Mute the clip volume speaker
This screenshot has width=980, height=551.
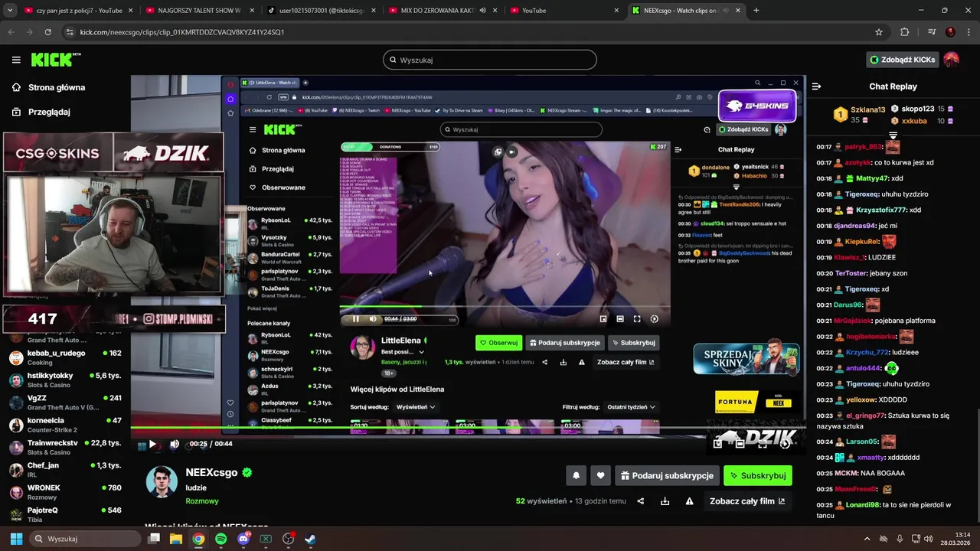point(175,444)
